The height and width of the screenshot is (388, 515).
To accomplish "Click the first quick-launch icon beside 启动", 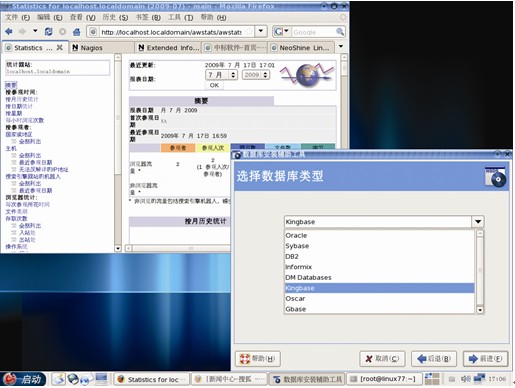I will point(59,379).
